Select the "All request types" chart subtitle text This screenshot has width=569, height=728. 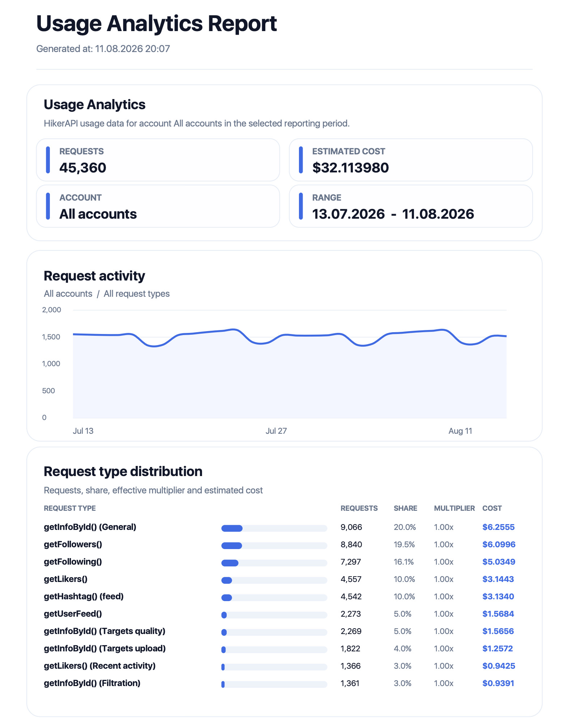(137, 294)
